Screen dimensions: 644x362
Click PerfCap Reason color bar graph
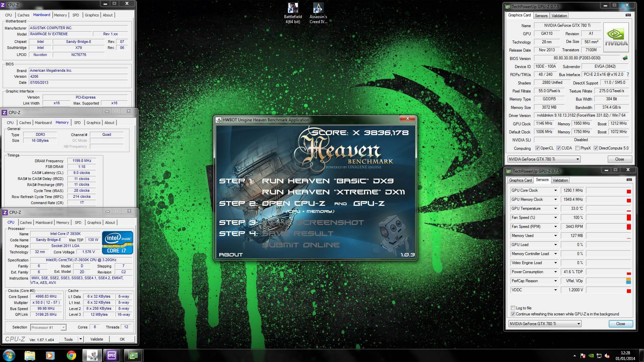point(608,281)
